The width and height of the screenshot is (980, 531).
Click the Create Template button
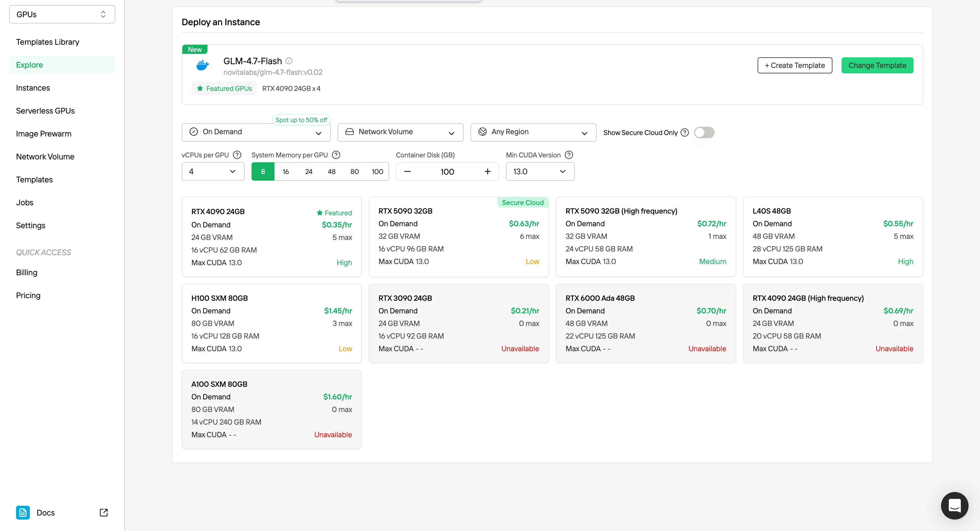(795, 65)
